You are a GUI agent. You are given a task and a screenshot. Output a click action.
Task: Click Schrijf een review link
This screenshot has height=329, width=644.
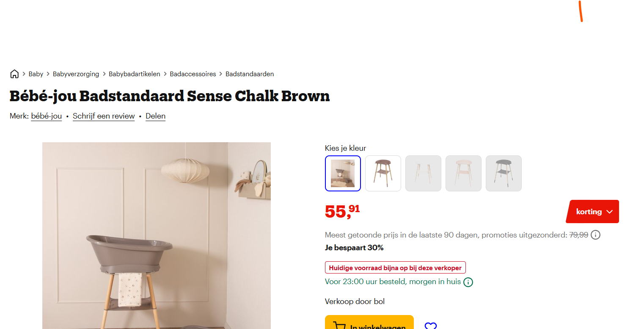pos(104,116)
